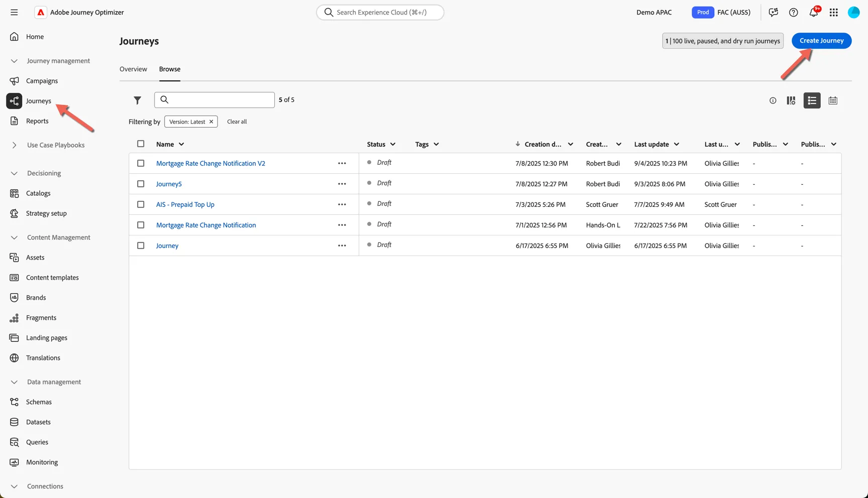The image size is (868, 498).
Task: Open Mortgage Rate Change Notification V2 journey
Action: pos(210,164)
